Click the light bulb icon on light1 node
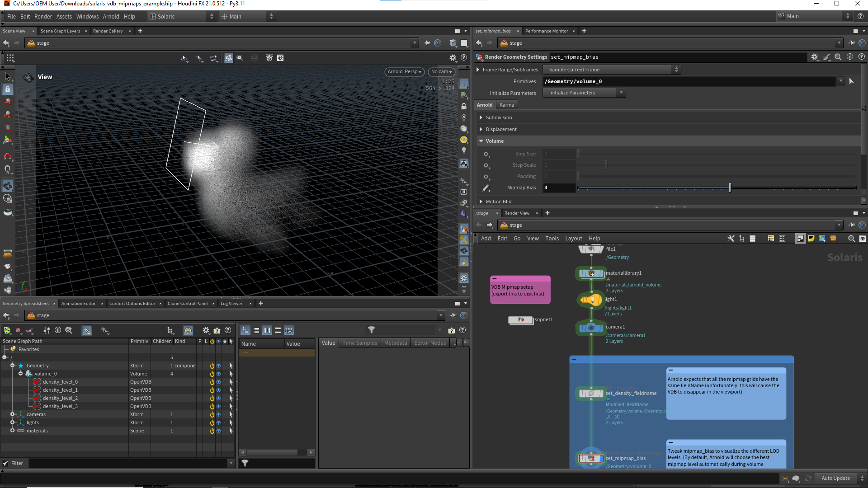Screen dimensions: 868x488 pos(591,299)
